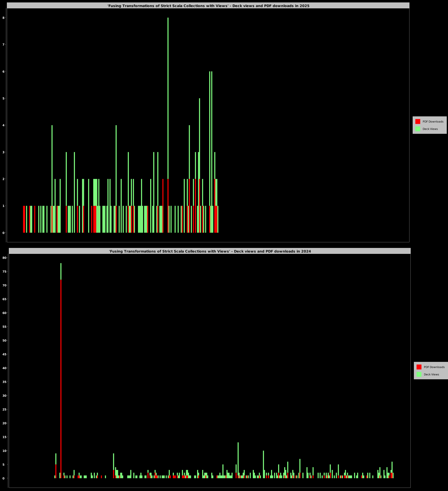Click the y-axis label 4 in 2025 chart

click(3, 125)
